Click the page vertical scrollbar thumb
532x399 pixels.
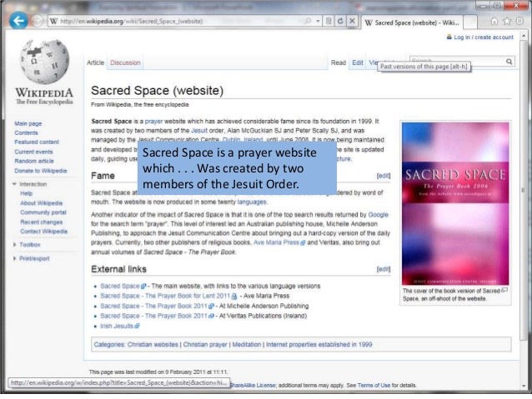[x=524, y=190]
